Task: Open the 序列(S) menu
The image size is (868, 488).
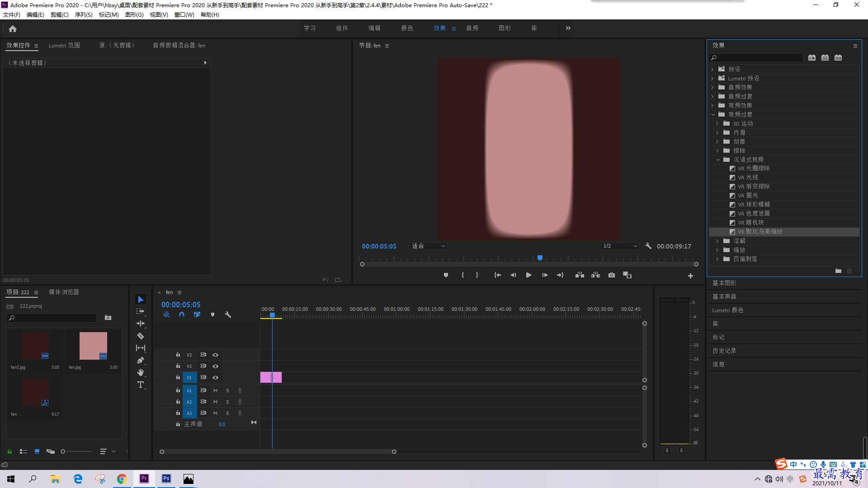Action: pyautogui.click(x=84, y=15)
